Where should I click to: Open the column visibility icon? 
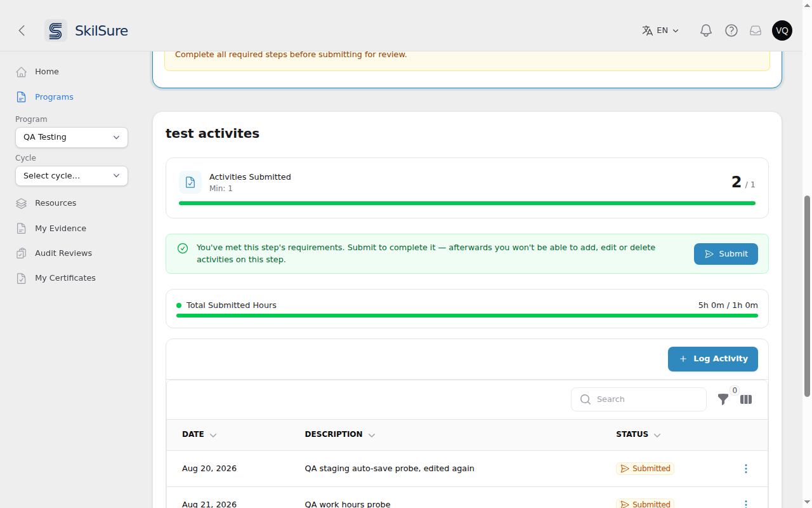746,399
